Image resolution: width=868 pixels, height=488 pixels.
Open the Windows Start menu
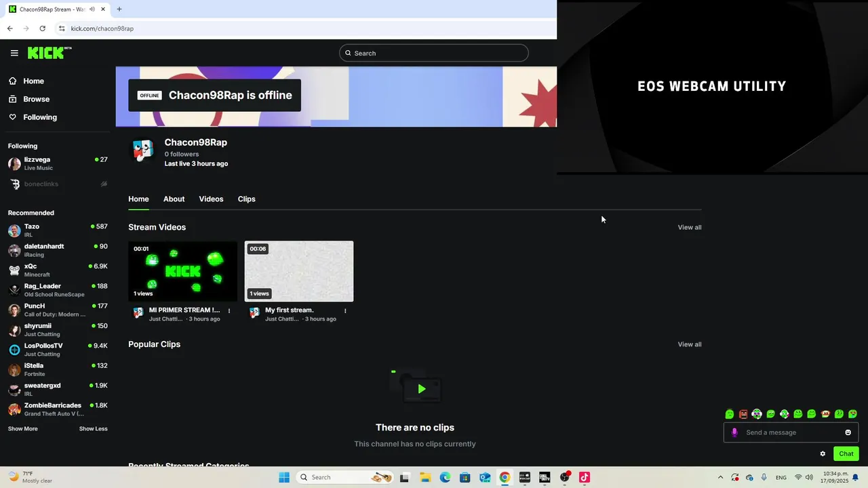pyautogui.click(x=284, y=478)
